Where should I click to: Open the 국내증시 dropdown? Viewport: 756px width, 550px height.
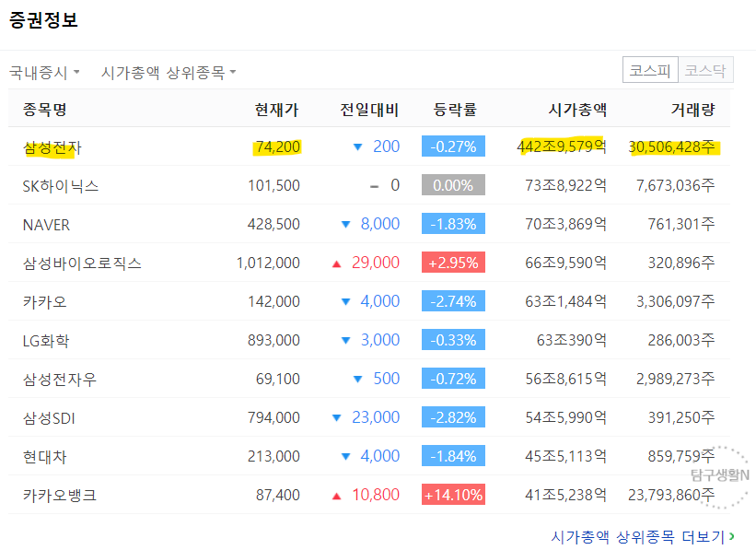pos(44,73)
